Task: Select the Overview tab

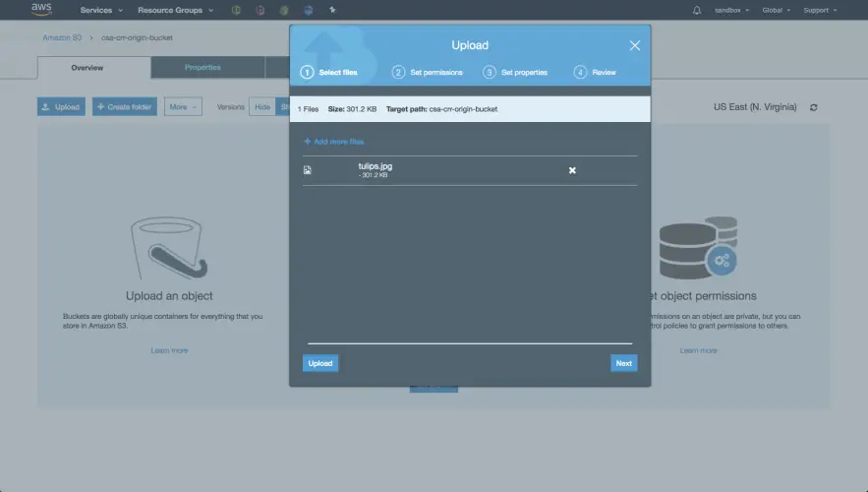Action: click(x=94, y=68)
